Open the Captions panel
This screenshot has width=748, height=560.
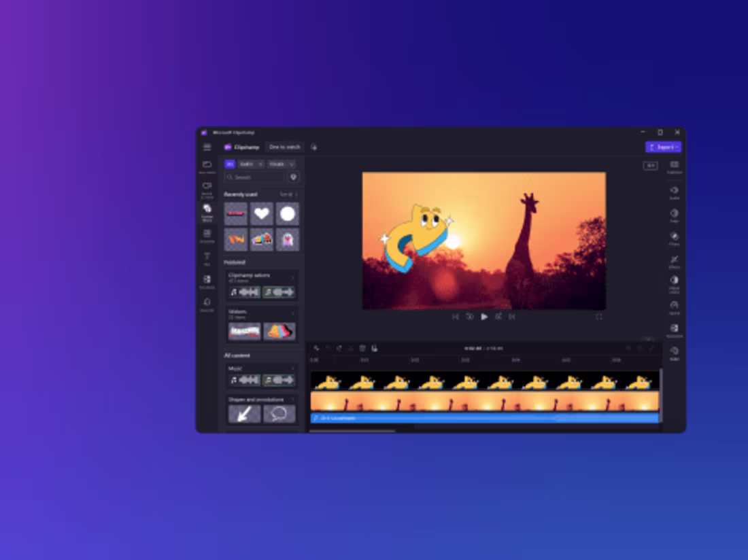pos(673,167)
